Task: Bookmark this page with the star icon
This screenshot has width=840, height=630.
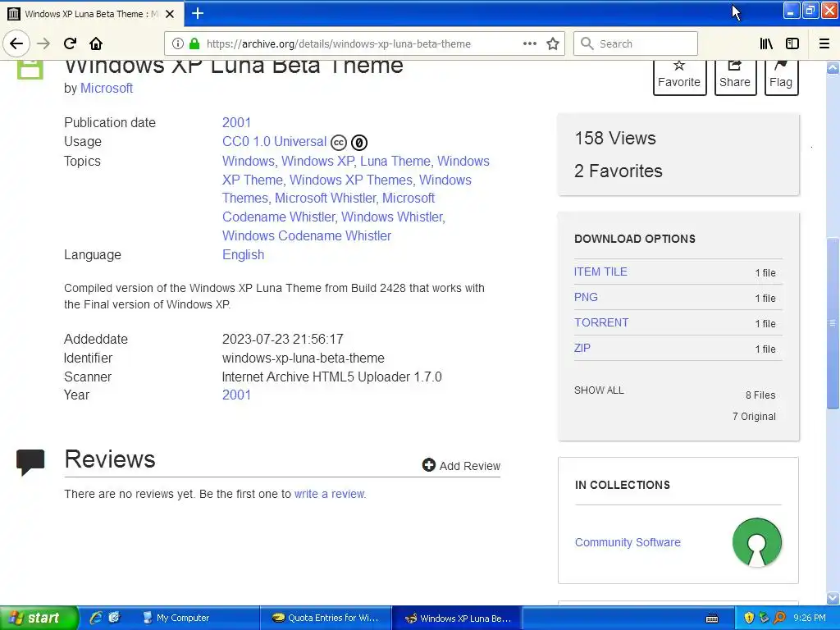Action: [553, 43]
